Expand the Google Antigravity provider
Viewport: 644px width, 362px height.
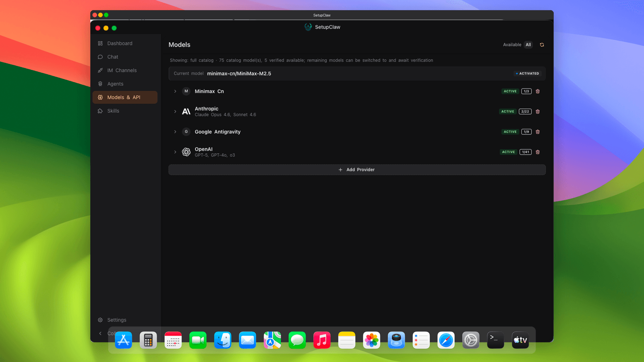pos(175,132)
